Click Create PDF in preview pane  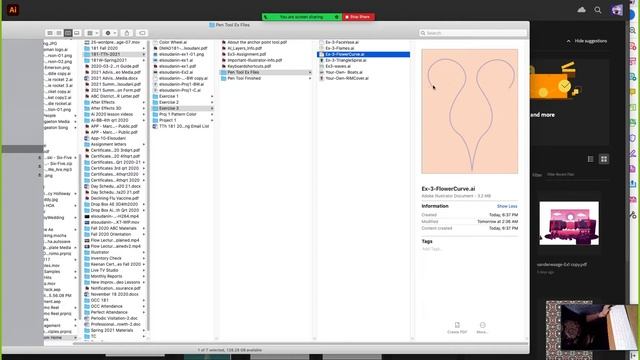click(x=457, y=328)
